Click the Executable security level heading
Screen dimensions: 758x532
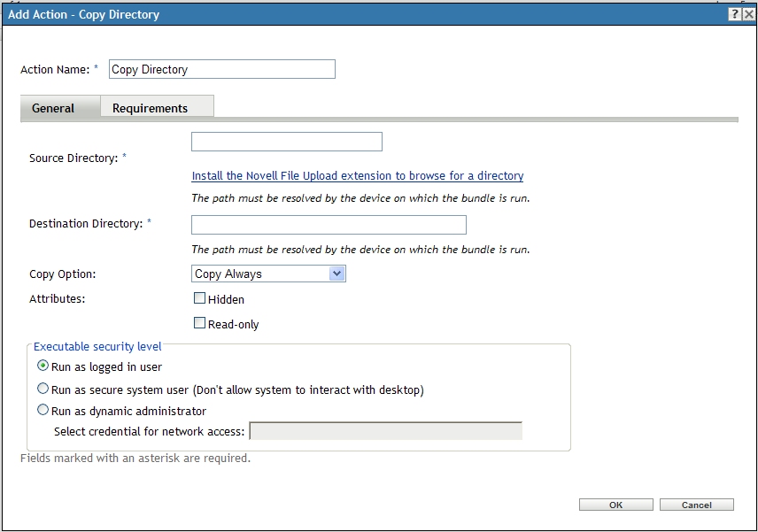click(x=97, y=346)
